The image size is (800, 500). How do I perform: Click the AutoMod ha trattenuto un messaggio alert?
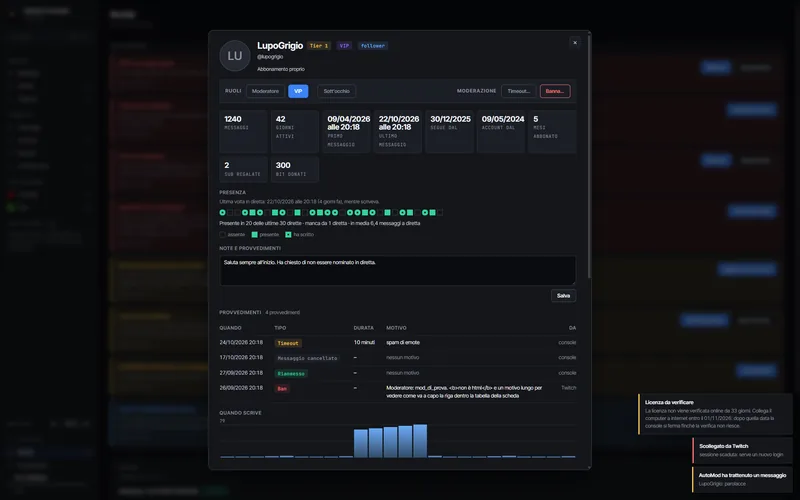tap(742, 479)
